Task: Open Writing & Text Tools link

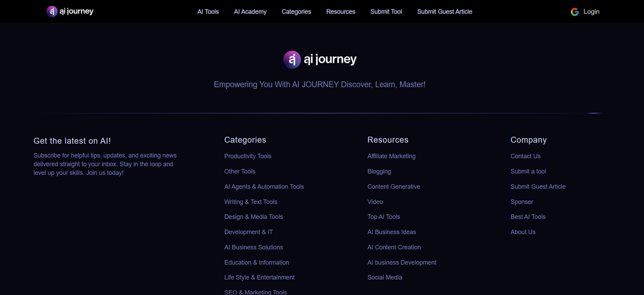Action: pyautogui.click(x=251, y=202)
